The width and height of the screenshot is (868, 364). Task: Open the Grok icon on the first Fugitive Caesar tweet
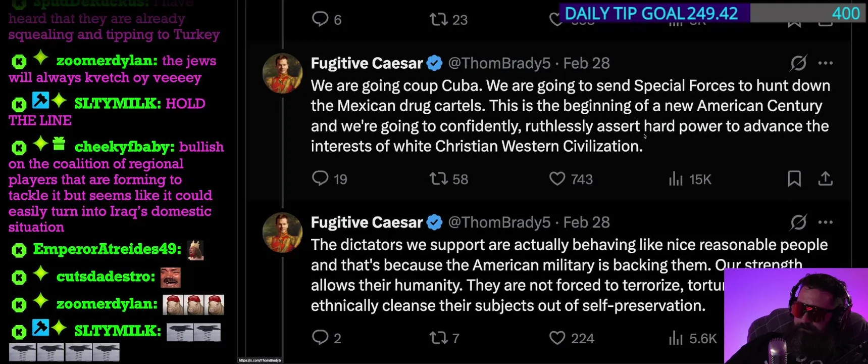coord(798,63)
